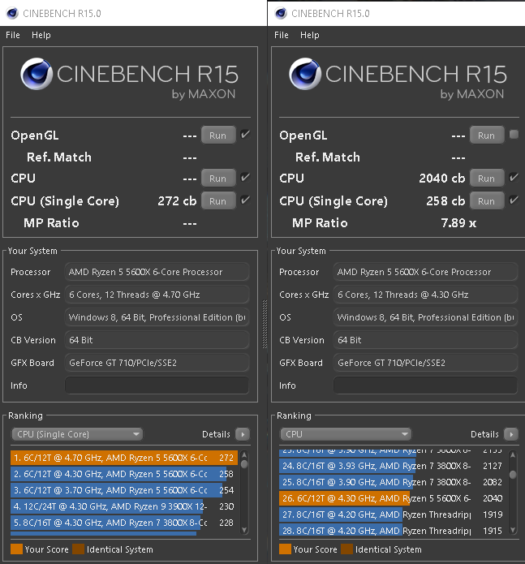Select ranking row 5 with score 228
525x564 pixels.
(124, 523)
